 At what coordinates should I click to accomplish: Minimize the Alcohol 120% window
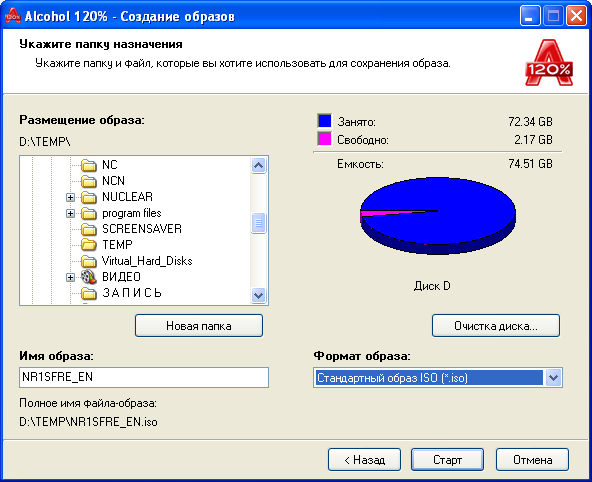[x=530, y=16]
